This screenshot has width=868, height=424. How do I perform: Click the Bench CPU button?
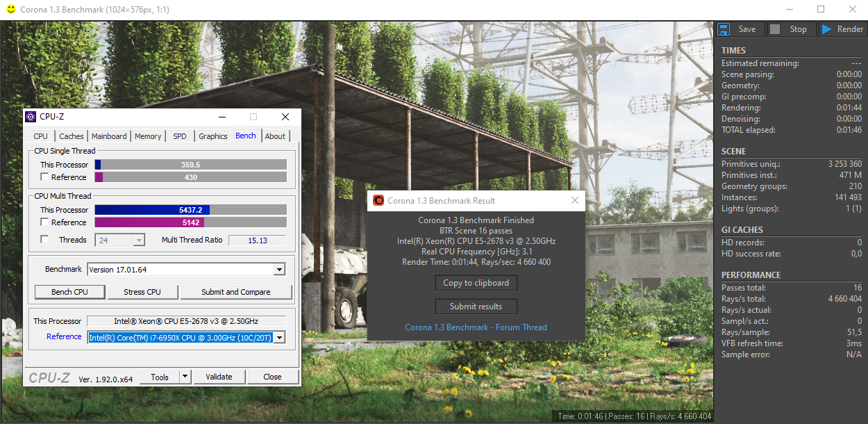70,292
